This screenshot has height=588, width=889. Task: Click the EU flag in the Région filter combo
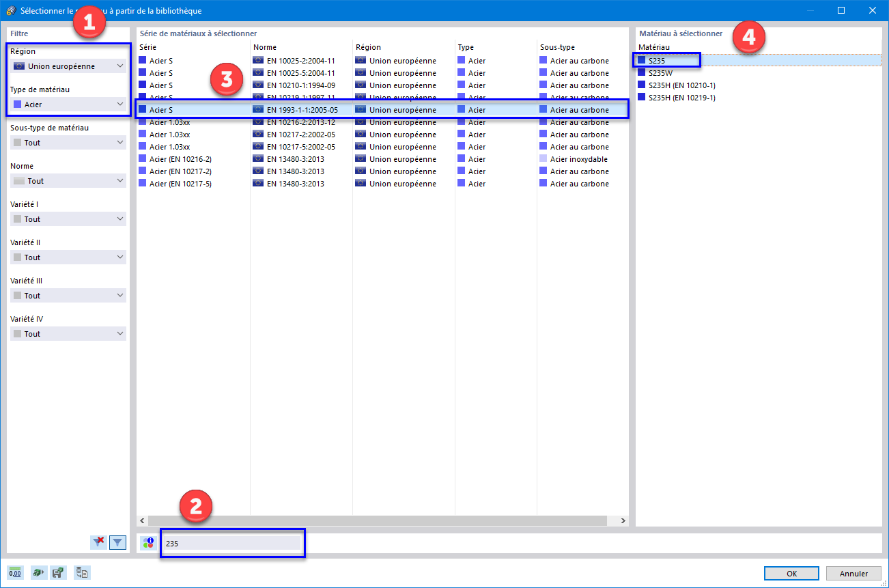pyautogui.click(x=19, y=66)
